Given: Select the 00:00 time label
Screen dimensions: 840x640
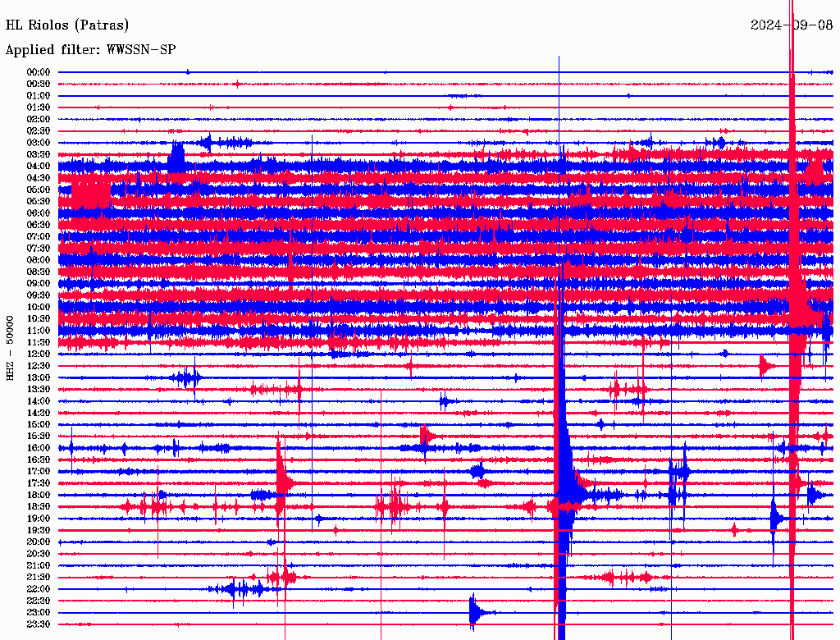Looking at the screenshot, I should pos(39,72).
